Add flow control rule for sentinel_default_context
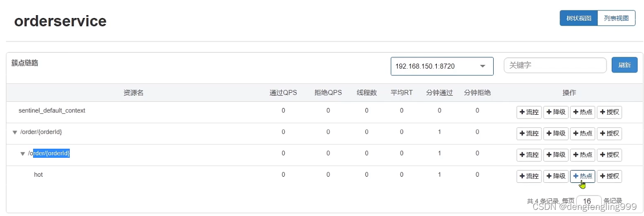Viewport: 644px width, 216px height. click(x=529, y=112)
